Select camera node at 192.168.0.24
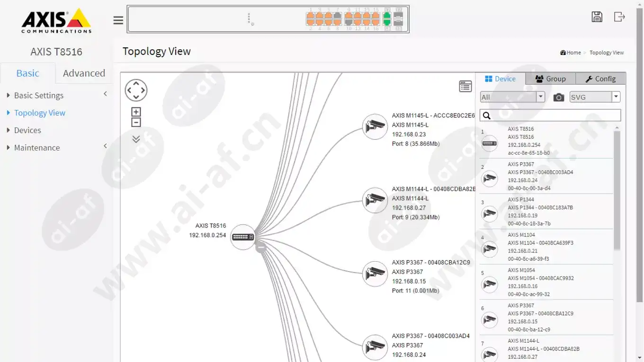The height and width of the screenshot is (362, 644). coord(375,348)
